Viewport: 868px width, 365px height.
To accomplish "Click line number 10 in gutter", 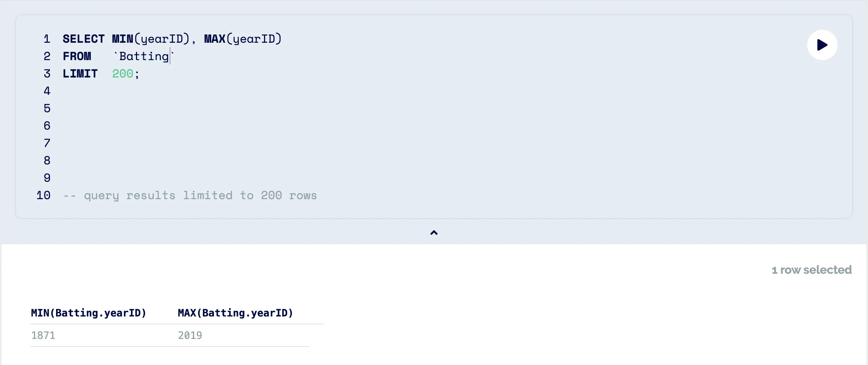I will click(x=43, y=196).
